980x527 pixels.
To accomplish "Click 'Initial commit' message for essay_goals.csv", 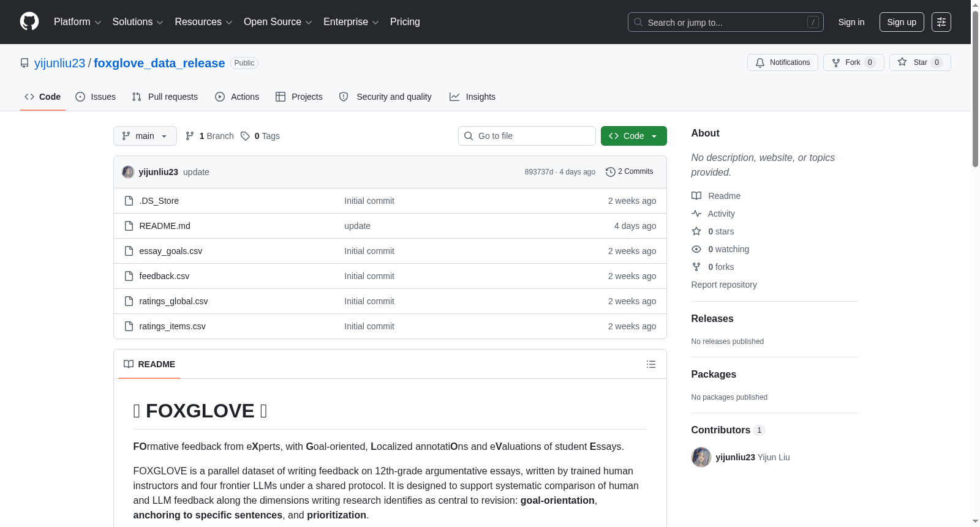I will click(x=369, y=251).
